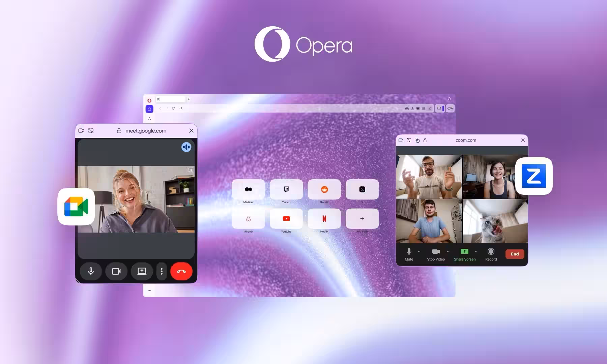Click the snapshot camera icon in address bar
This screenshot has height=364, width=607.
click(407, 109)
